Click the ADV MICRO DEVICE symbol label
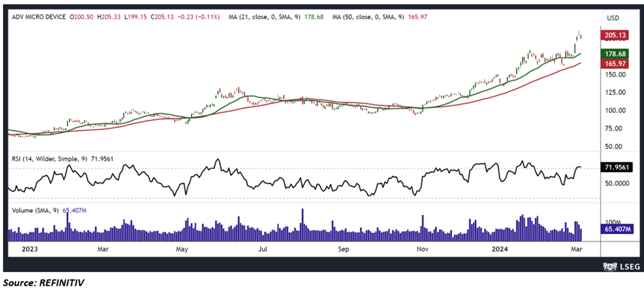 [38, 17]
